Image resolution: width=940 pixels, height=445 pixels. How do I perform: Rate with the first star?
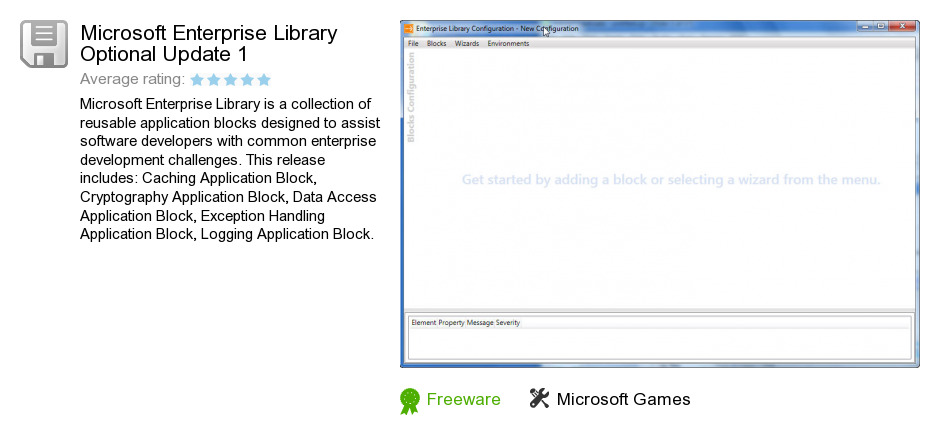coord(197,80)
